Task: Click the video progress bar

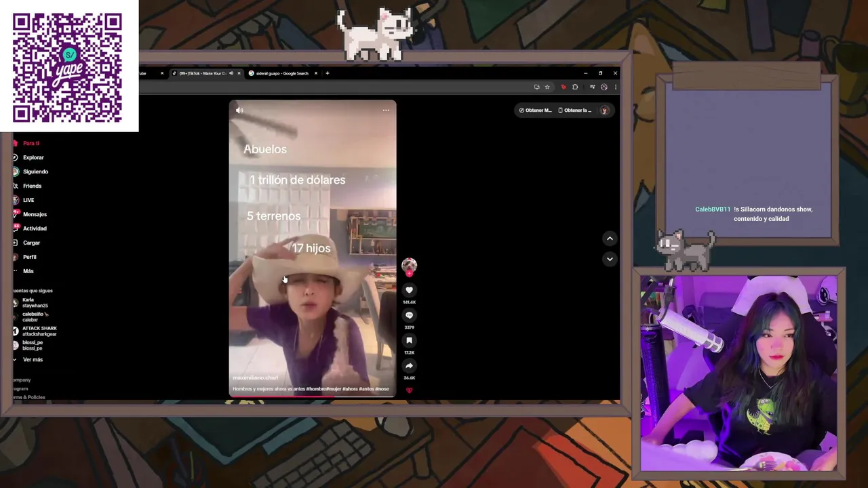Action: [313, 396]
